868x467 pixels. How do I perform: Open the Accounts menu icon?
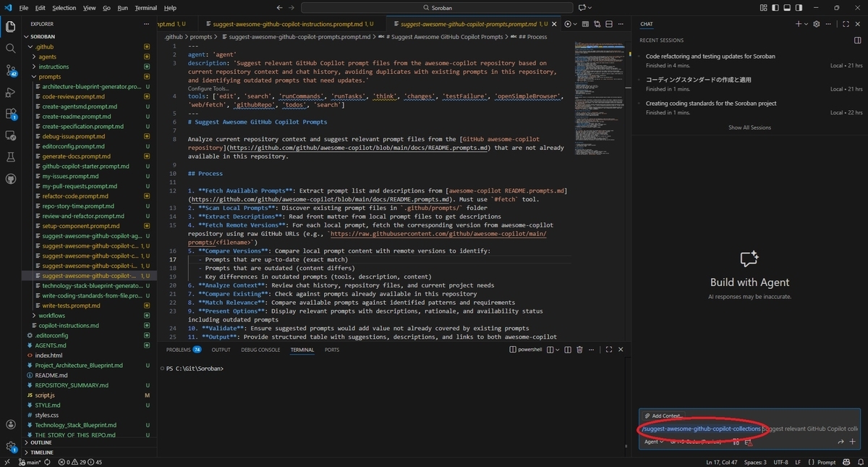10,425
